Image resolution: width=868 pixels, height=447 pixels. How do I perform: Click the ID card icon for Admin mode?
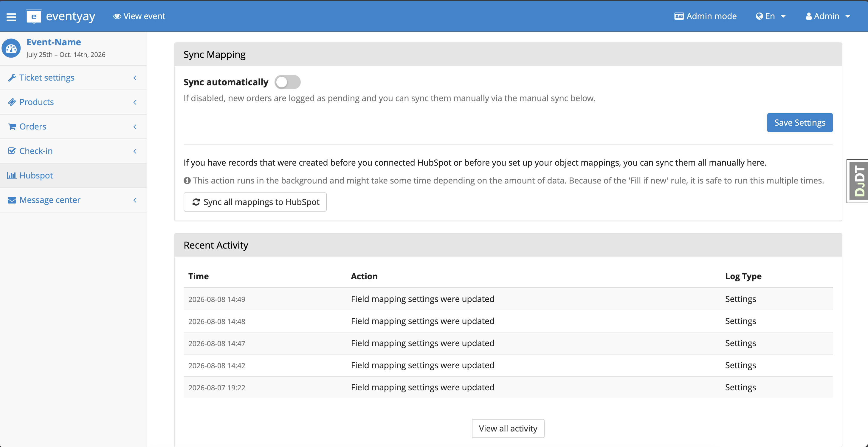679,16
